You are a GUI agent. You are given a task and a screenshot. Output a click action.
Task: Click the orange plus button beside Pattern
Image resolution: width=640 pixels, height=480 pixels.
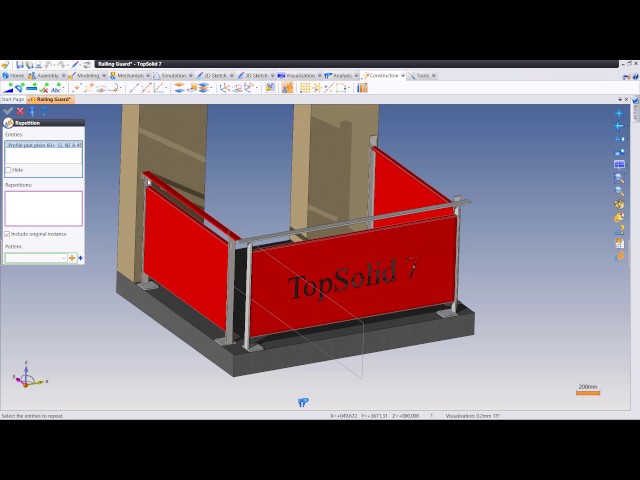point(72,258)
